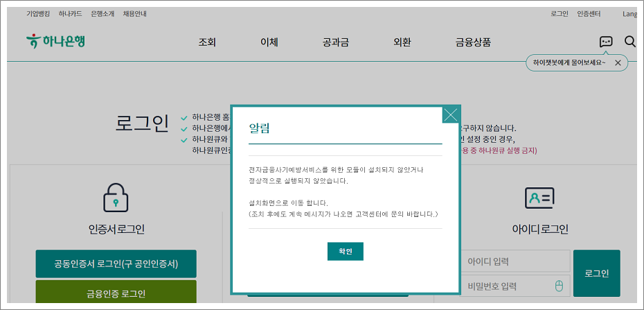
Task: Open the Language selector
Action: coord(630,14)
